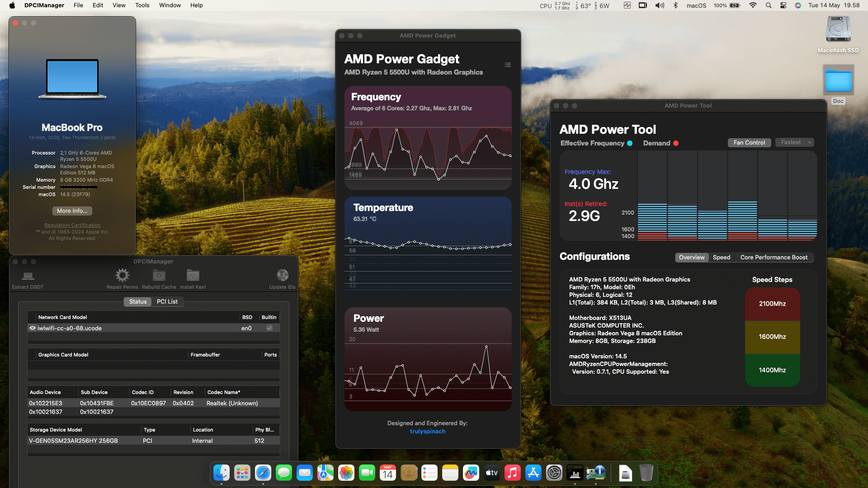
Task: Click More Info button in About window
Action: click(72, 211)
